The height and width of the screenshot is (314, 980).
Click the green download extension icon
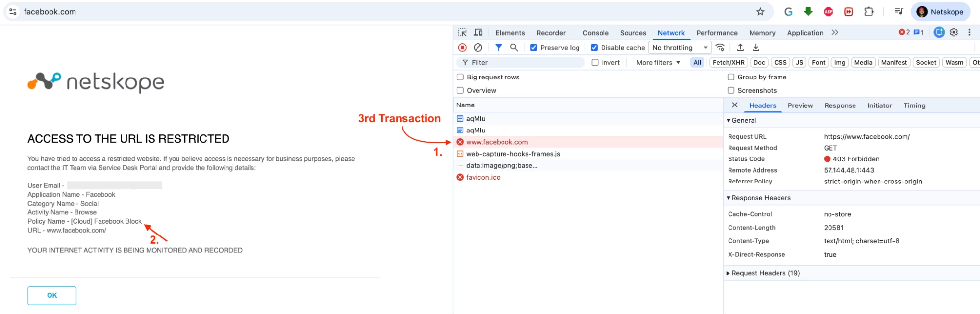808,11
